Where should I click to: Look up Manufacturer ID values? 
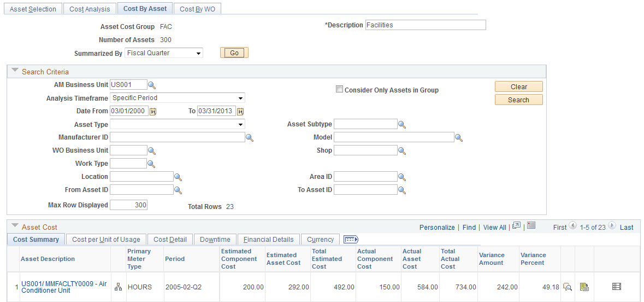pos(249,138)
